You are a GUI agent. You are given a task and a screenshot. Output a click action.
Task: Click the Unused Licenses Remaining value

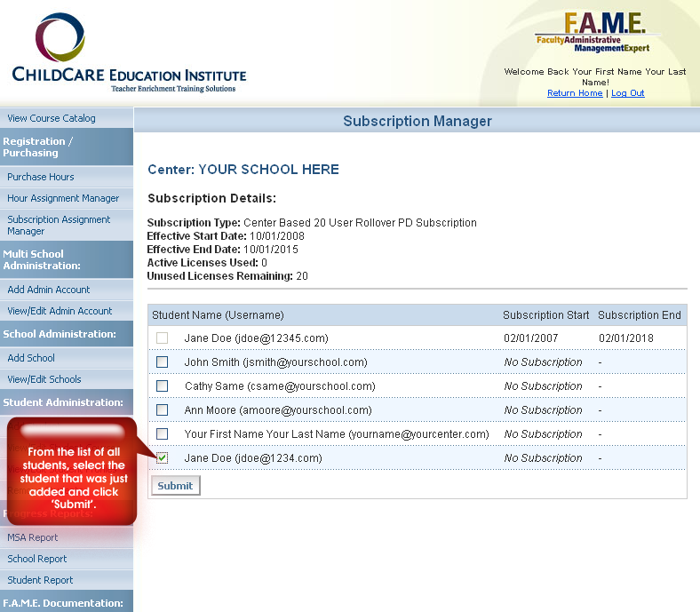pos(302,276)
